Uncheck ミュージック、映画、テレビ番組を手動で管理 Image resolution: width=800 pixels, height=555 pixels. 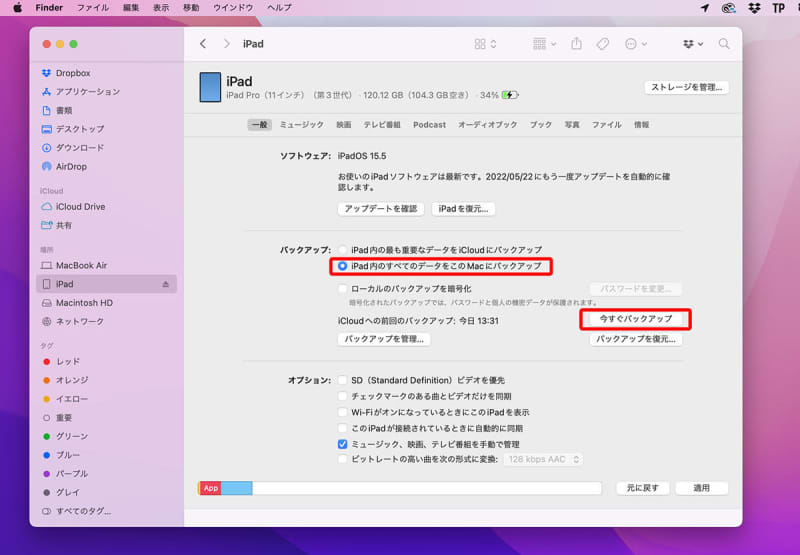tap(342, 444)
